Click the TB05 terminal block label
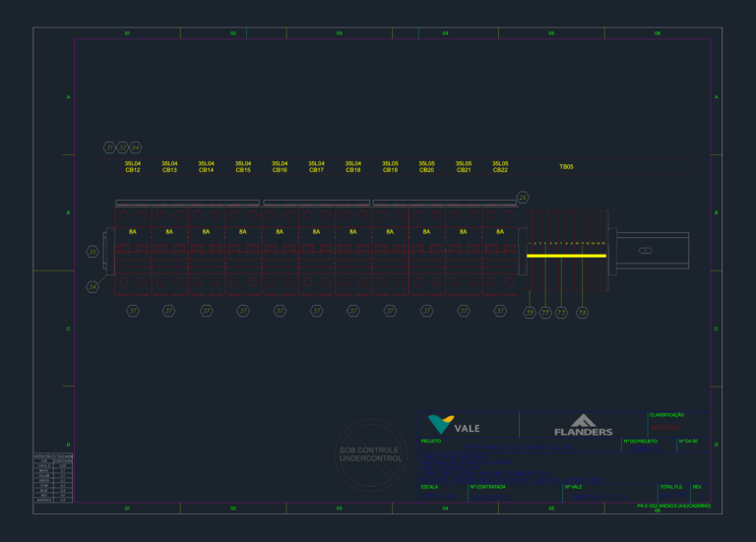Screen dimensions: 756x542 click(x=566, y=166)
